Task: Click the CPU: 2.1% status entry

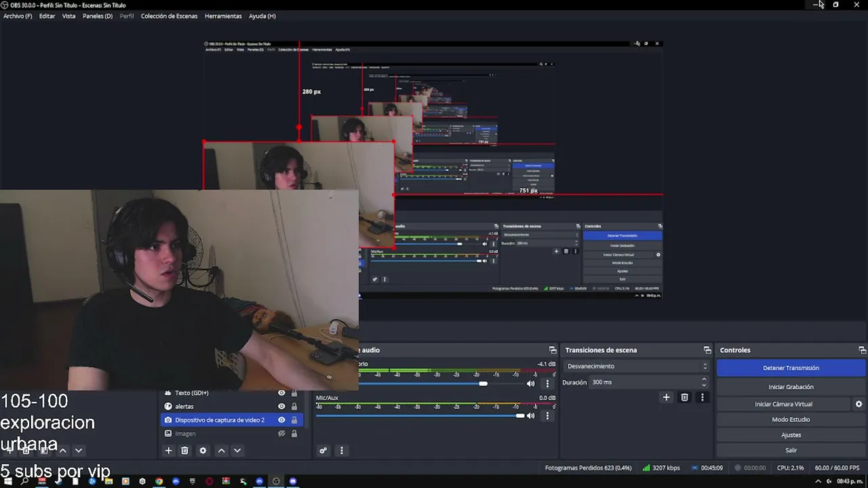Action: pos(790,468)
